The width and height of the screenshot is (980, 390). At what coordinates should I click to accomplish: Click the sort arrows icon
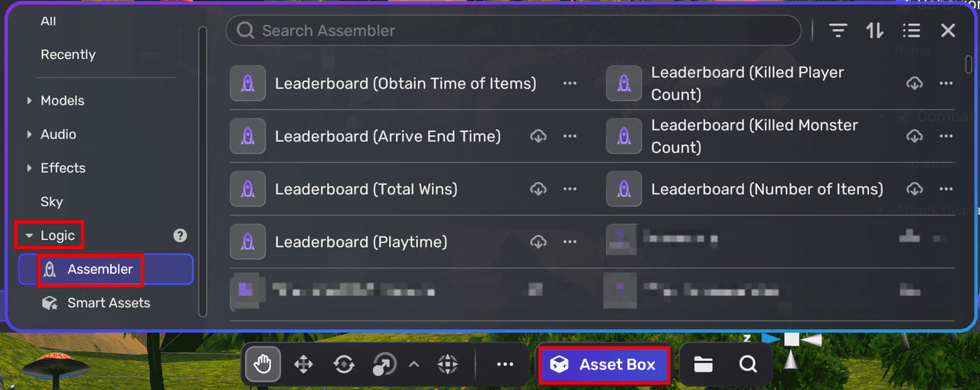click(874, 31)
